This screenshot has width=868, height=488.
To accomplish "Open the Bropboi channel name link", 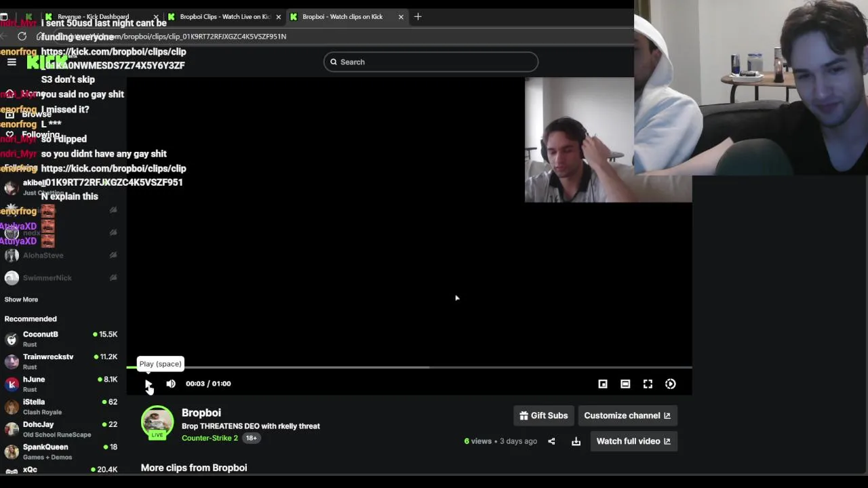I will [x=201, y=412].
